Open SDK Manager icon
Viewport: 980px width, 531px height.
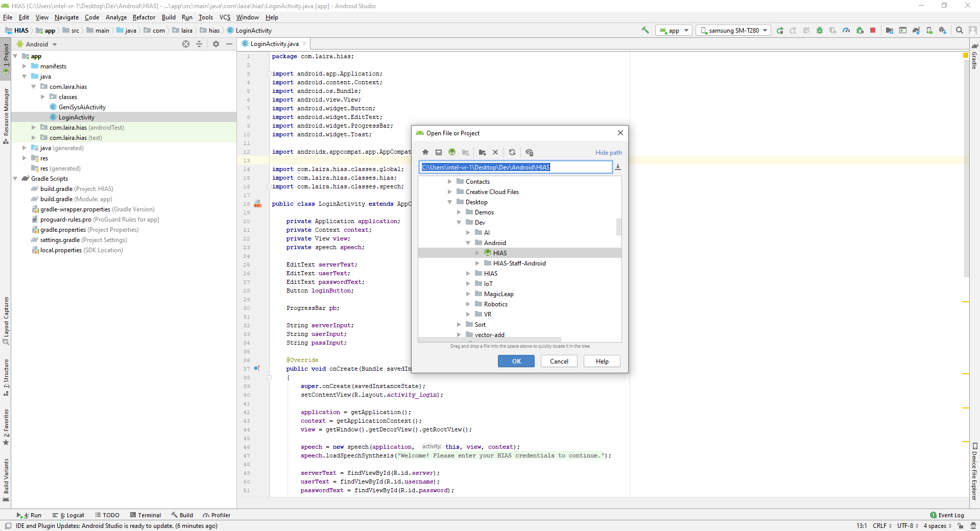point(943,30)
